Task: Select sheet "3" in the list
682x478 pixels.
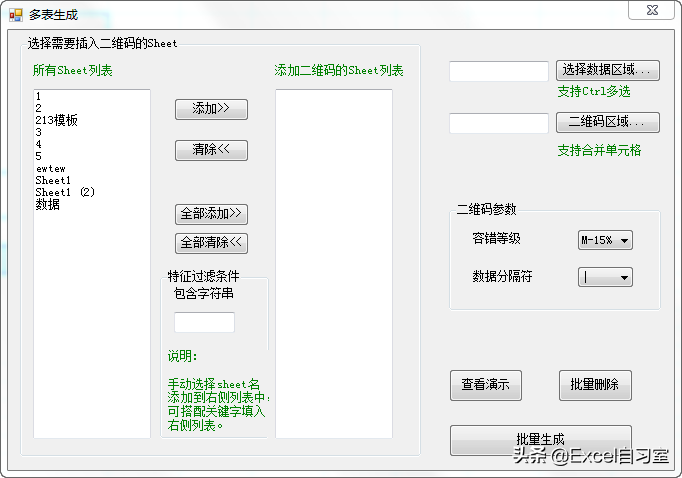Action: coord(92,132)
